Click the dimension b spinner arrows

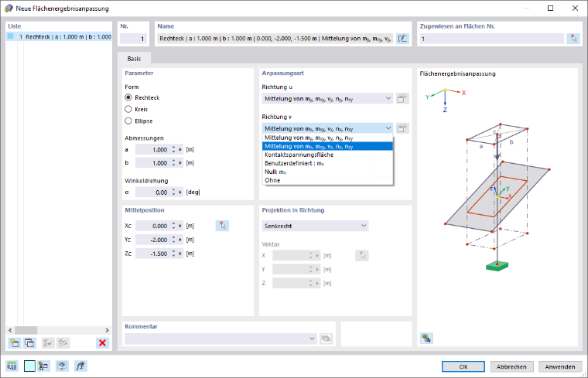click(173, 163)
